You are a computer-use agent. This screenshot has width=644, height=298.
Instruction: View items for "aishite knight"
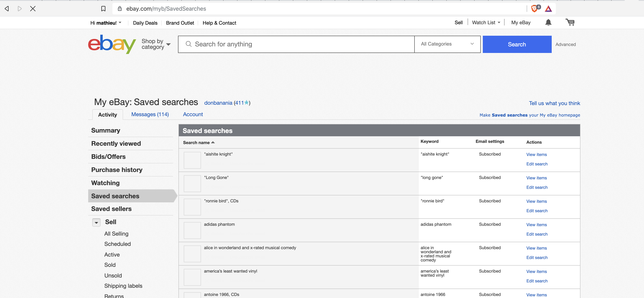536,155
